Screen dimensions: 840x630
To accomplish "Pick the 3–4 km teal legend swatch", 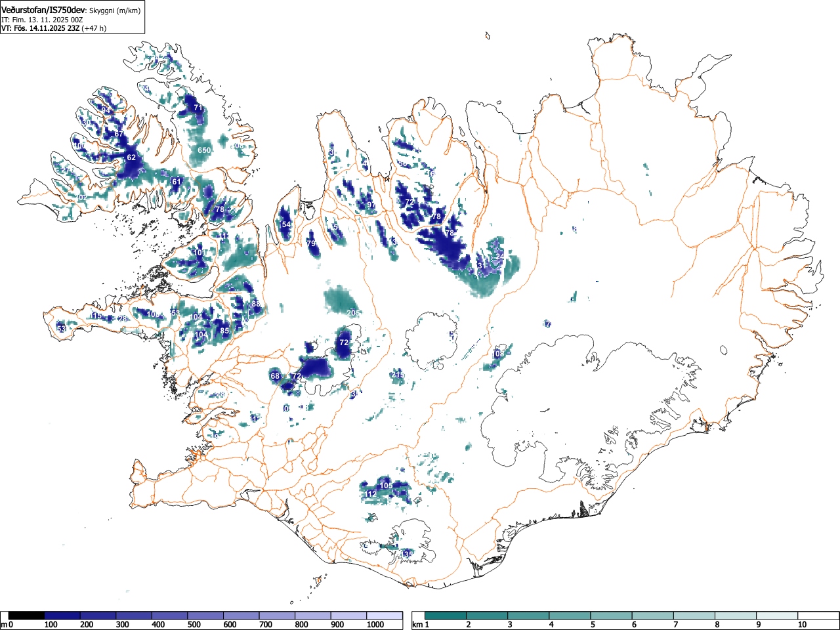I will (530, 616).
